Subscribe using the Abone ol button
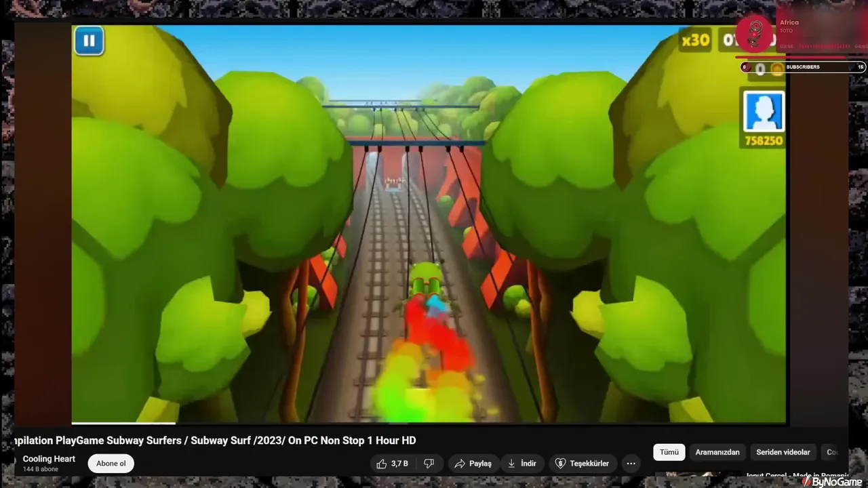 111,464
